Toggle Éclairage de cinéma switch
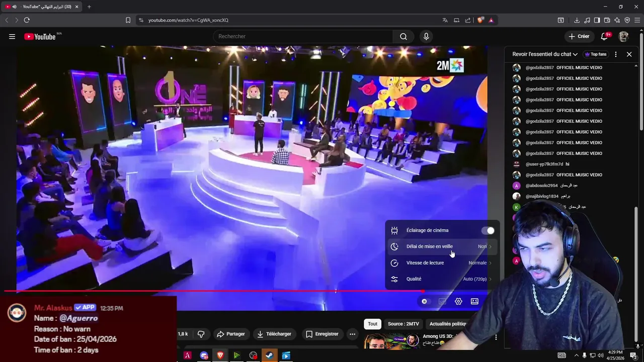Viewport: 644px width, 362px height. tap(488, 230)
